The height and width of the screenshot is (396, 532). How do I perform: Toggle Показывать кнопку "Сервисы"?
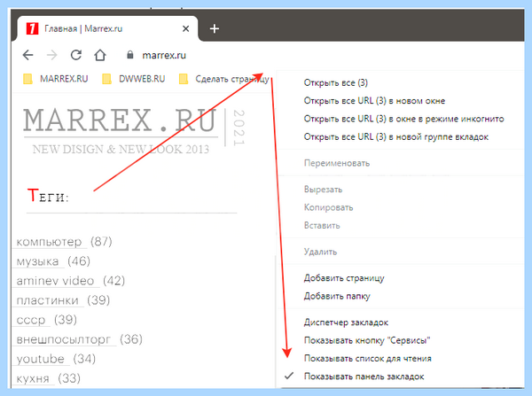[x=367, y=340]
